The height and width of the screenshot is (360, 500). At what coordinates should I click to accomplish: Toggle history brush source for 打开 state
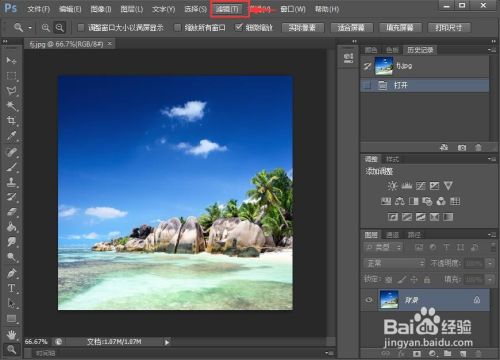[x=367, y=85]
